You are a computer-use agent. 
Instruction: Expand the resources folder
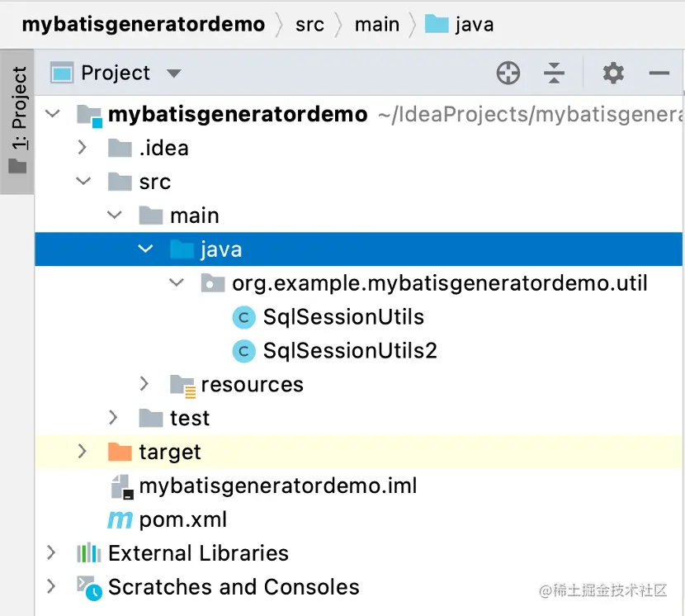144,384
